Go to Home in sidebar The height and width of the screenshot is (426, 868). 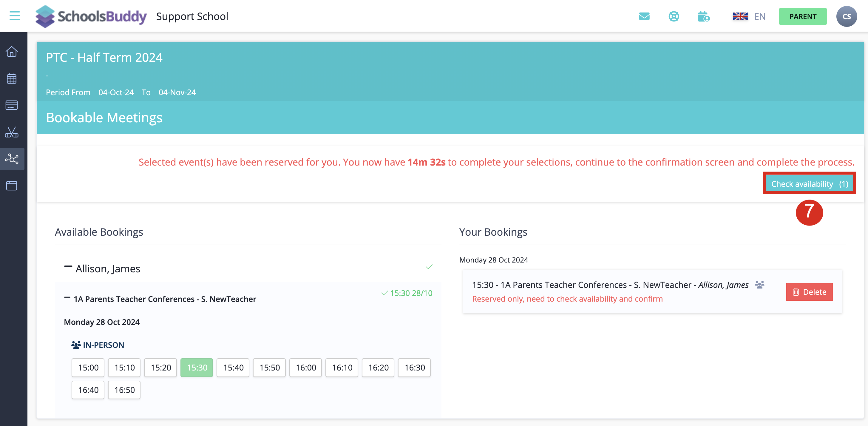tap(12, 52)
